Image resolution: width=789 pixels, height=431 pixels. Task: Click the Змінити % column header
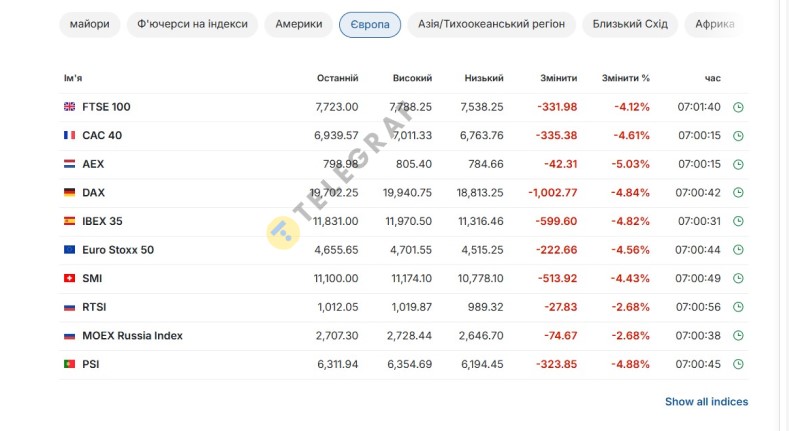[x=626, y=78]
